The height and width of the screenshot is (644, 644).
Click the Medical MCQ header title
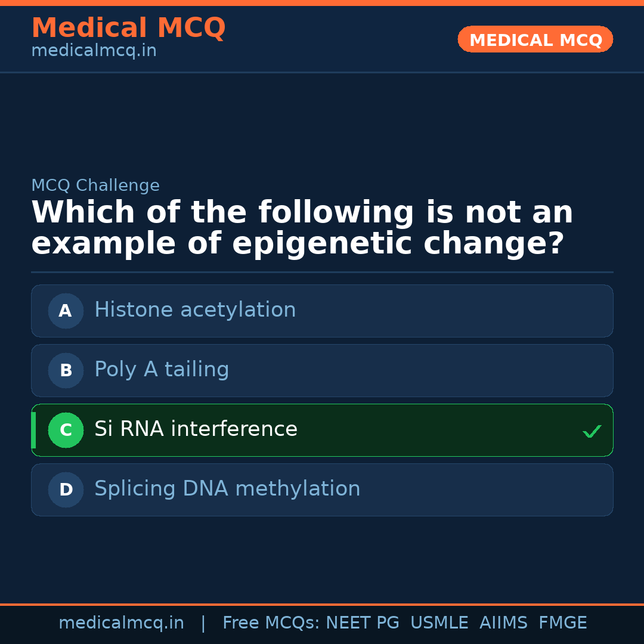click(128, 28)
